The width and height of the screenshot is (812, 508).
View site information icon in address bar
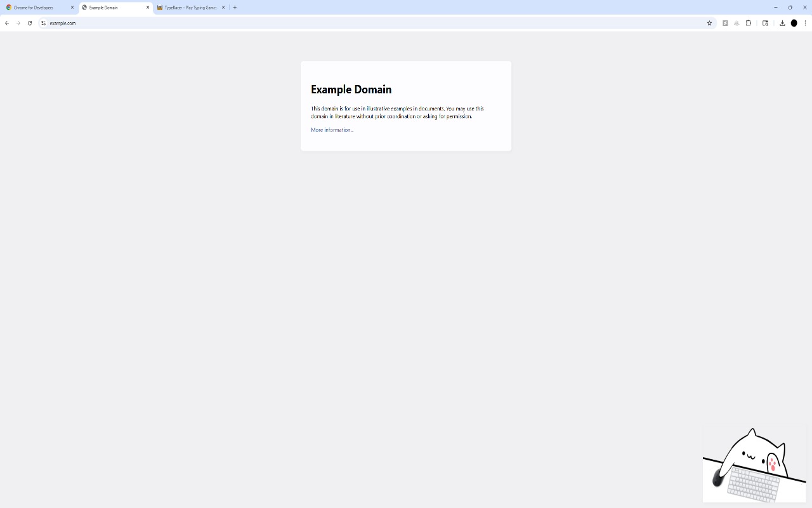[x=43, y=23]
